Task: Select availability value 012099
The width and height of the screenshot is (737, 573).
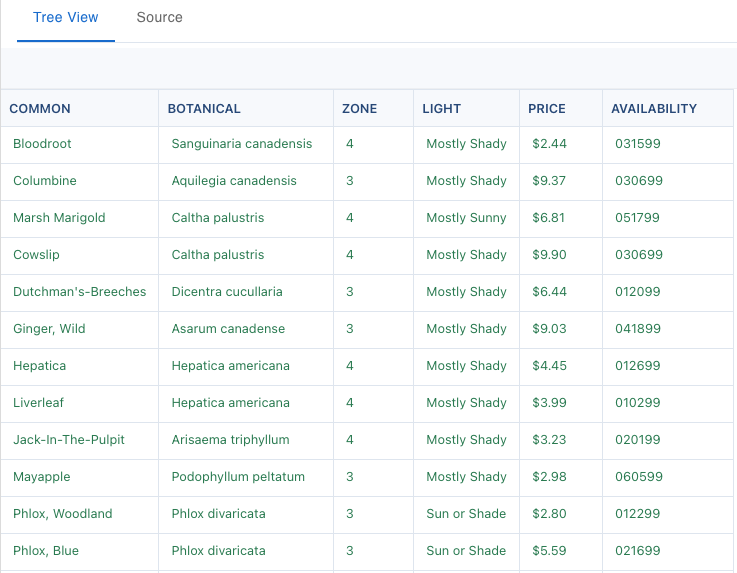Action: [668, 292]
